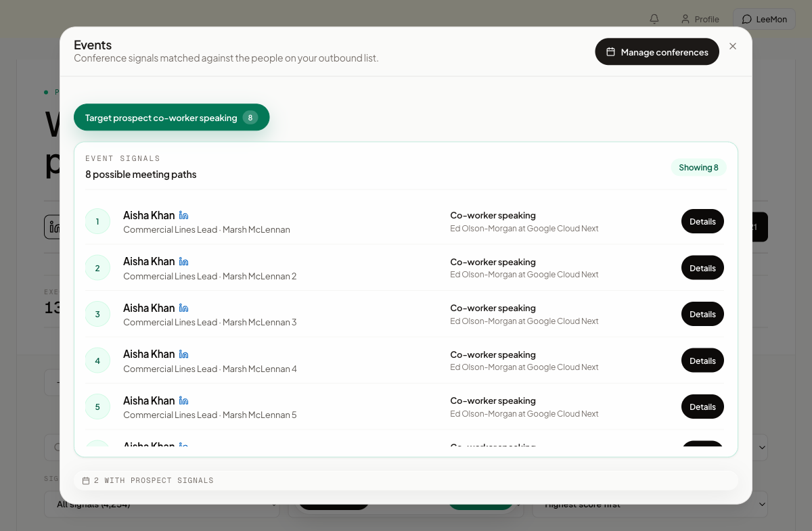Click the Events dialog title
This screenshot has width=812, height=531.
tap(93, 45)
